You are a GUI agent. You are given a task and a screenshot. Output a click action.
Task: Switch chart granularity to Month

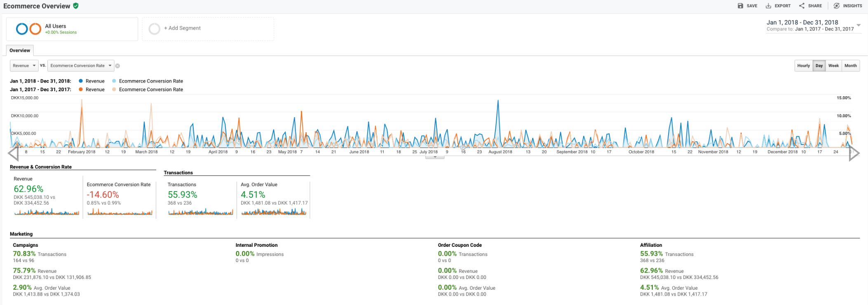tap(850, 66)
